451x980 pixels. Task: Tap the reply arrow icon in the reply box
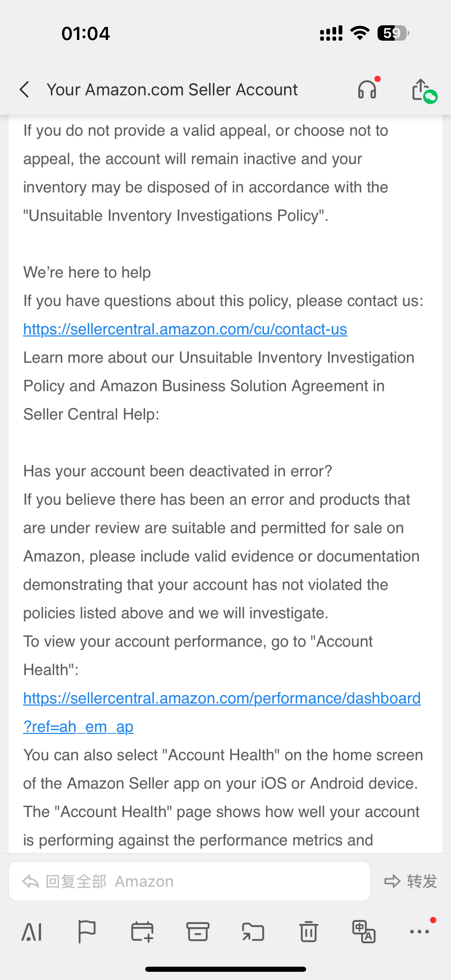click(x=30, y=881)
